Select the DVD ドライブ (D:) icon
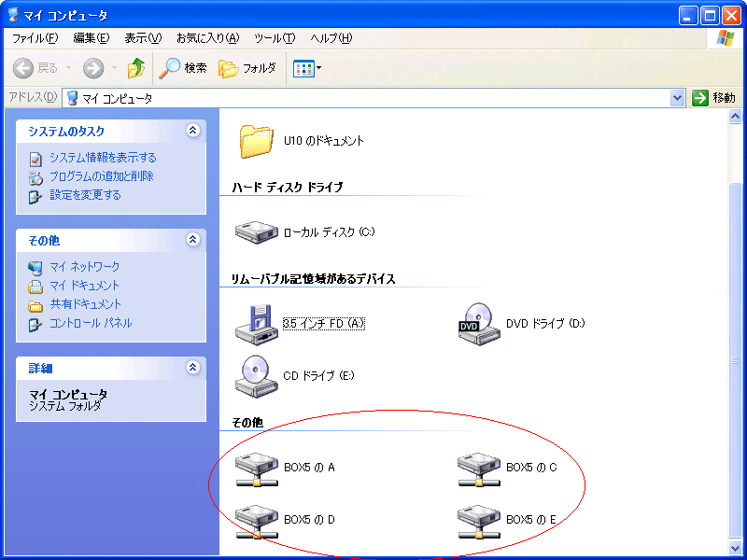Image resolution: width=747 pixels, height=560 pixels. click(479, 325)
